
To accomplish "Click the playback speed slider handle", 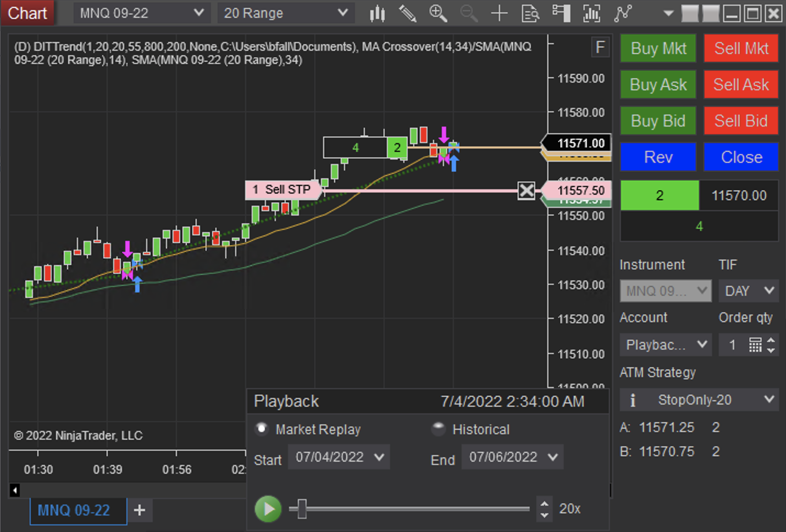I will coord(301,509).
